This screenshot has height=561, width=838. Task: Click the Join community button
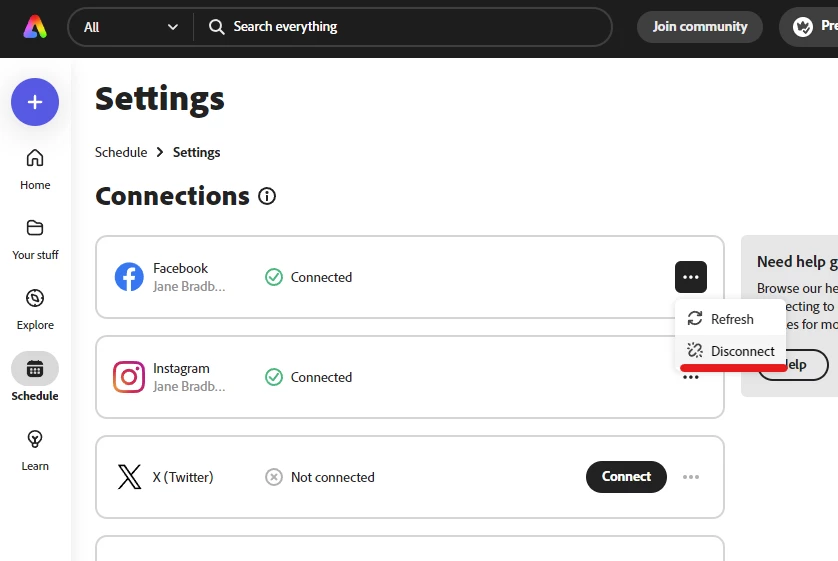tap(700, 27)
